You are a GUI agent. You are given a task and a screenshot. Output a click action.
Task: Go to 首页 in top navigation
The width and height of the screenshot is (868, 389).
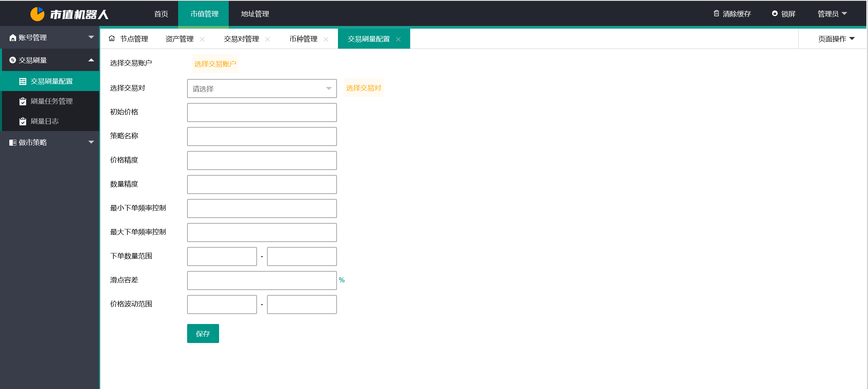tap(161, 14)
